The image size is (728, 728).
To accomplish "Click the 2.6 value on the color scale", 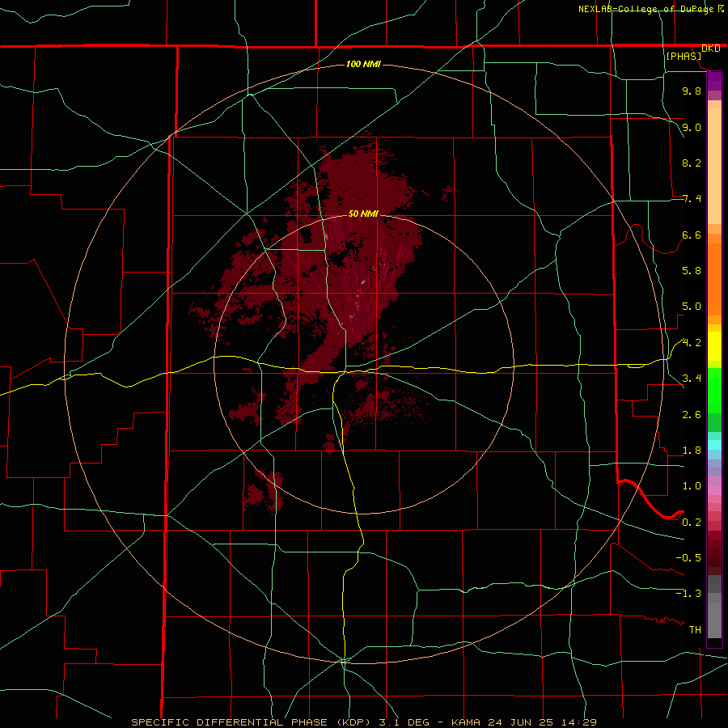I will pyautogui.click(x=692, y=415).
